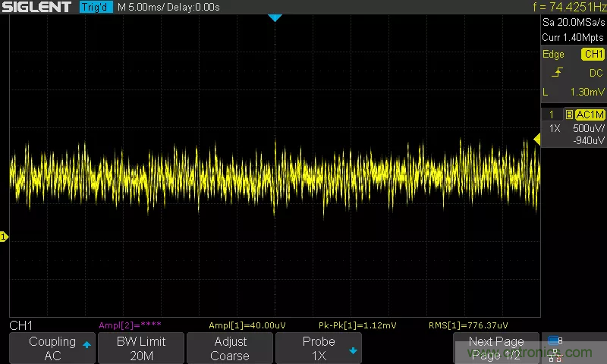This screenshot has height=364, width=607.
Task: Click the CH1 trigger source badge
Action: [593, 55]
